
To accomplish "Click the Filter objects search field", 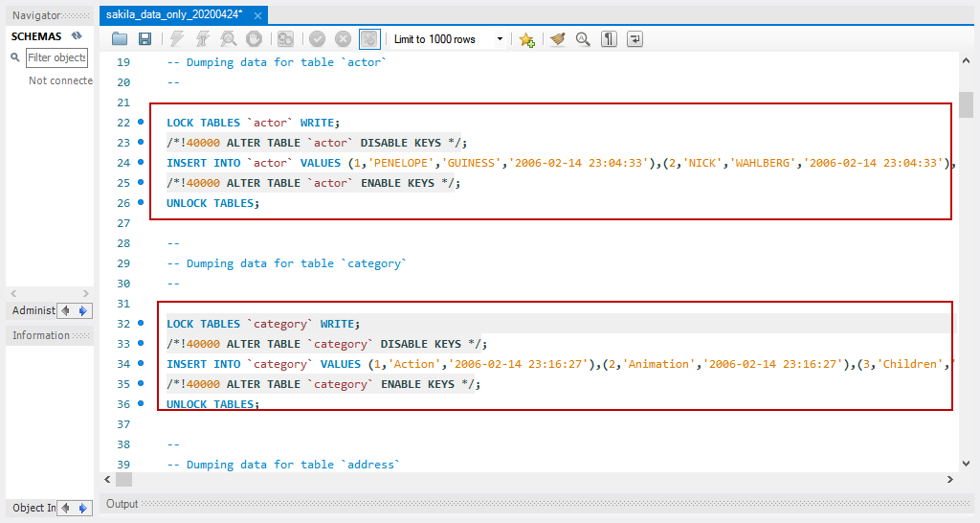I will coord(56,57).
